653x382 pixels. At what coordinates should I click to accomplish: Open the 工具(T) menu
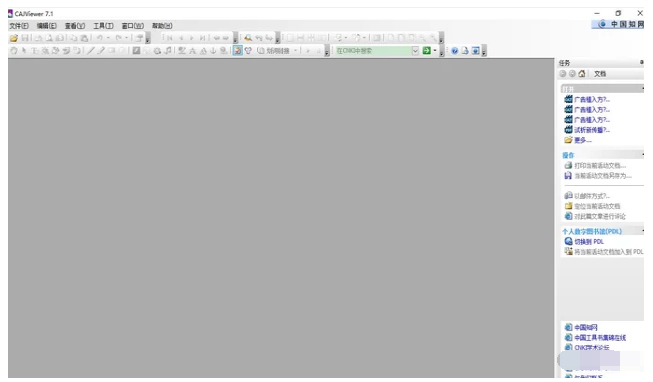pos(103,26)
